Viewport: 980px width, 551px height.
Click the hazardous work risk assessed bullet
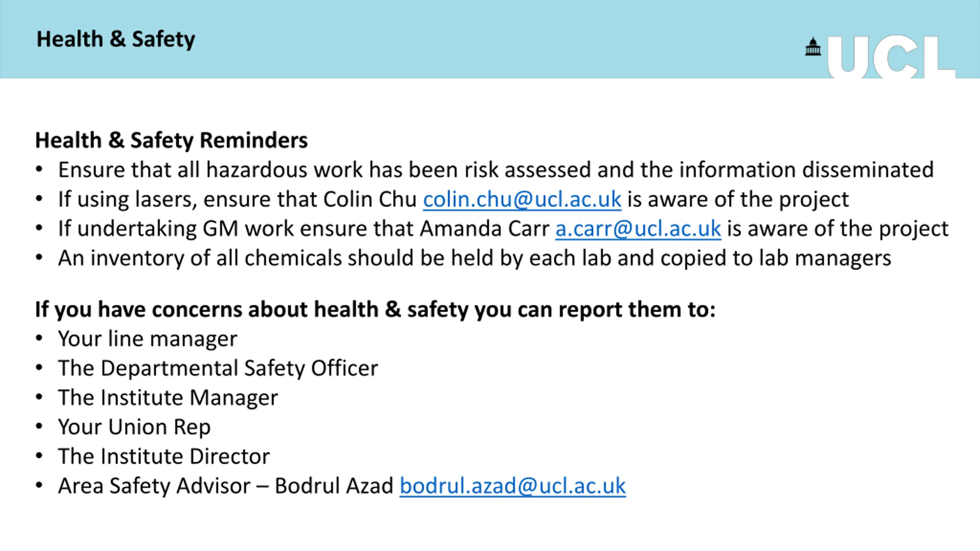coord(496,170)
